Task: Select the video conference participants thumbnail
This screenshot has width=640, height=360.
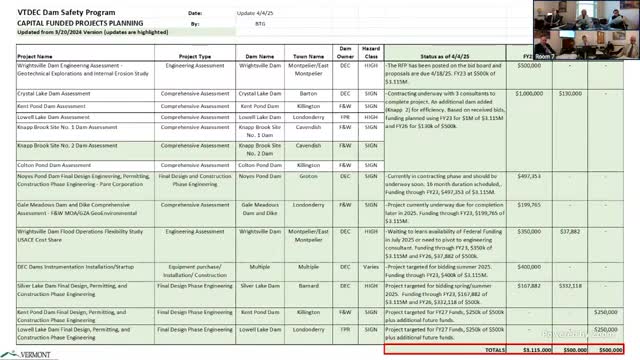Action: pyautogui.click(x=587, y=30)
